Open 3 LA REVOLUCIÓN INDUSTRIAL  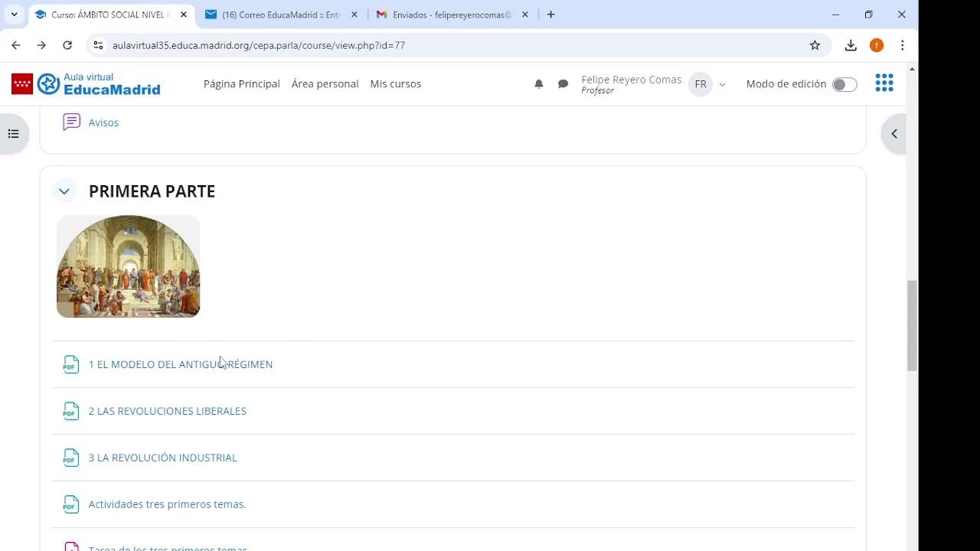tap(163, 458)
